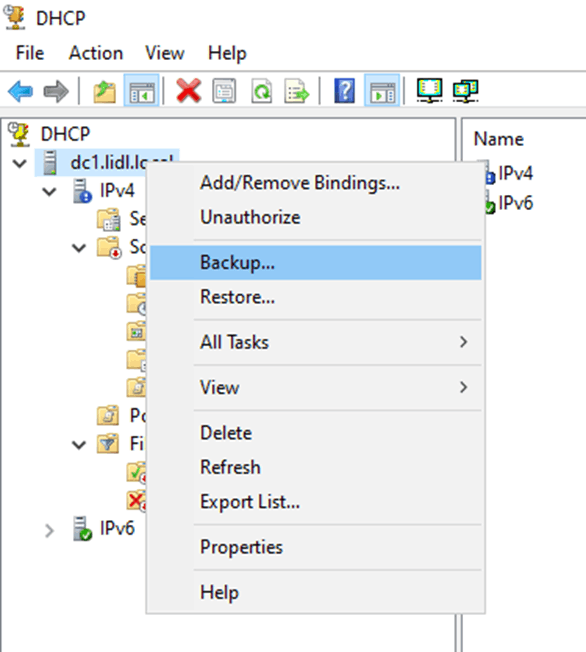Open Properties via the toolbar sheet icon

click(225, 91)
